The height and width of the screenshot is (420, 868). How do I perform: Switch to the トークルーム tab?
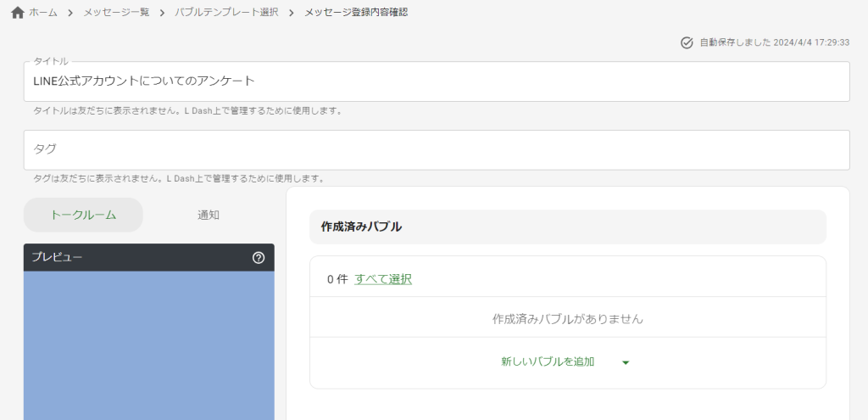click(83, 215)
